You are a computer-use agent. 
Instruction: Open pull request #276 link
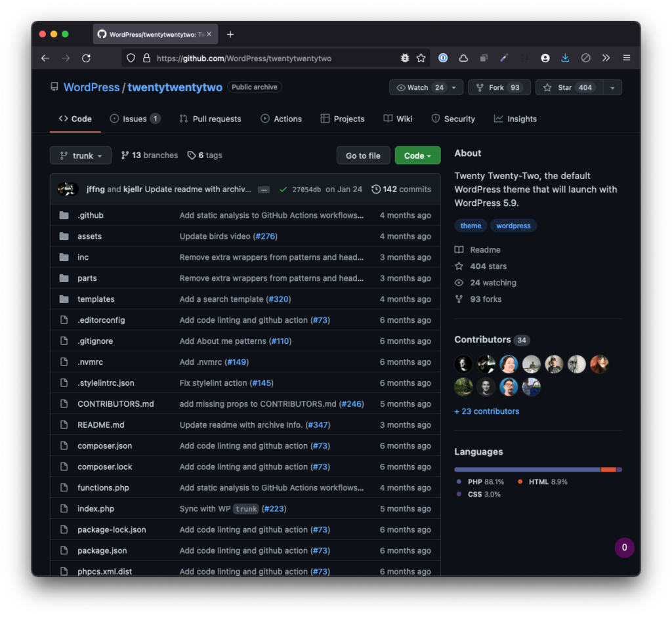click(x=265, y=236)
